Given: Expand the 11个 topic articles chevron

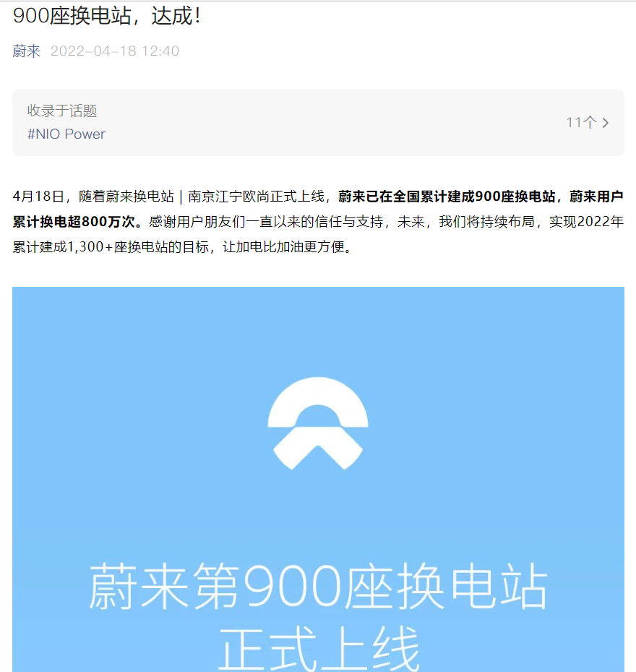Looking at the screenshot, I should [605, 123].
